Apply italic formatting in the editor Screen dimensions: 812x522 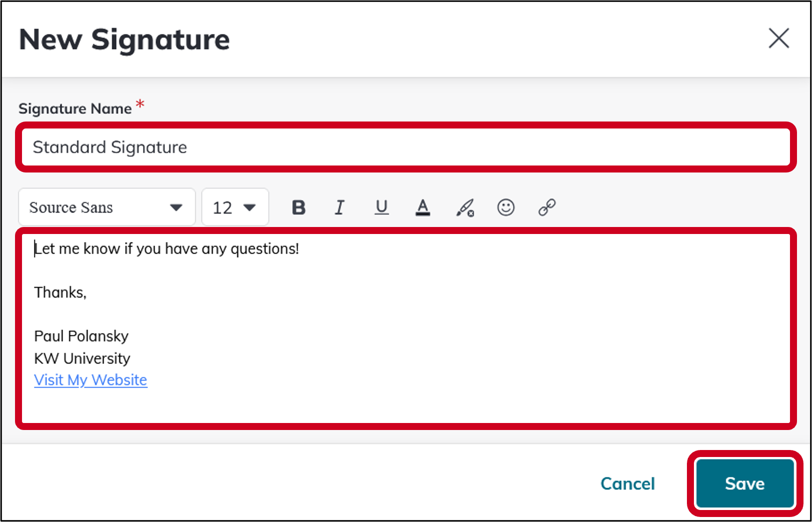[x=340, y=207]
